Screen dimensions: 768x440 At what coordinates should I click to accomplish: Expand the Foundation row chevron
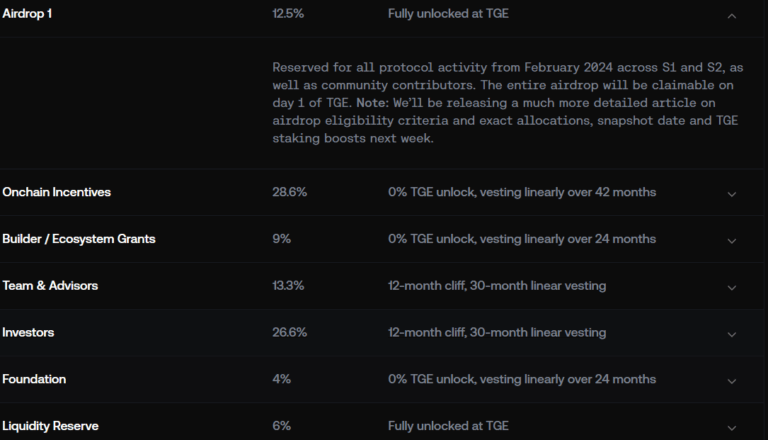pos(732,381)
